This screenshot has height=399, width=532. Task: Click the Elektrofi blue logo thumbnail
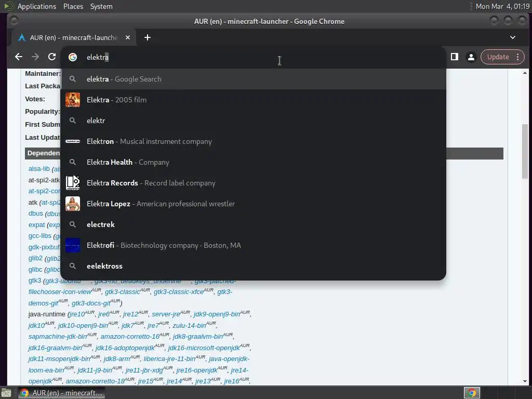click(x=73, y=245)
